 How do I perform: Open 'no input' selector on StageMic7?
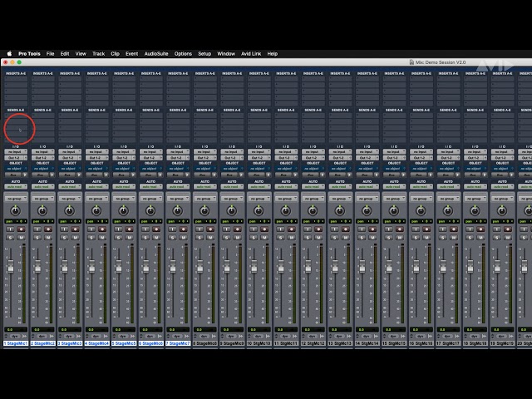pos(178,152)
